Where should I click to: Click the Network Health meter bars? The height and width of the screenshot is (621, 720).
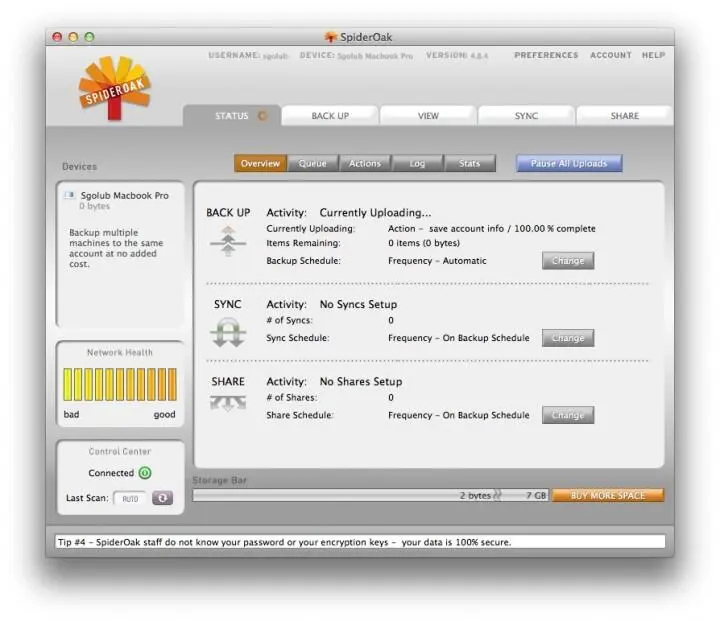pos(120,384)
